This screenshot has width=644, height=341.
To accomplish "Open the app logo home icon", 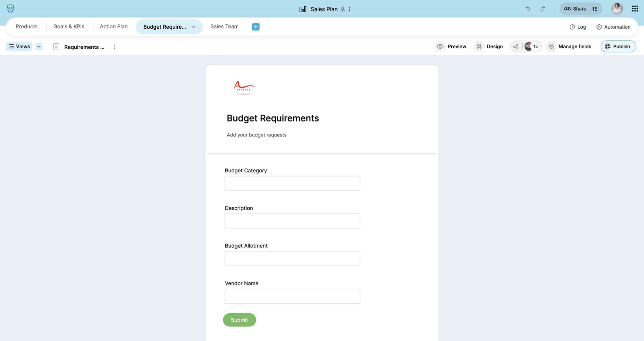I will tap(10, 8).
